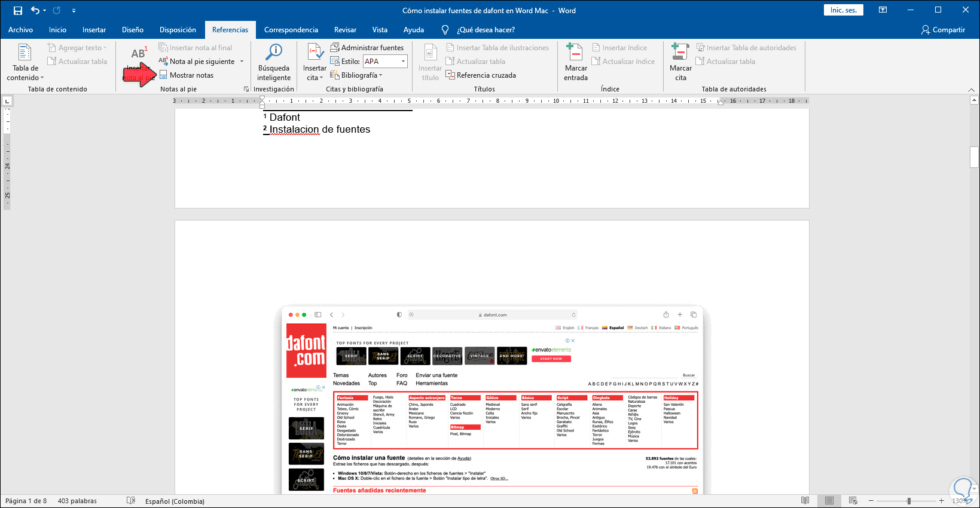Change language via Español (Colombia)

[175, 501]
